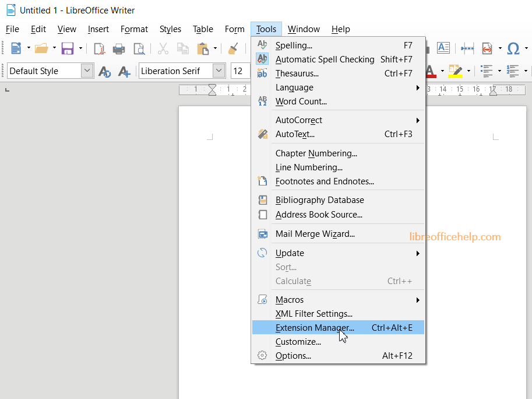
Task: Open the Edit menu
Action: (38, 29)
